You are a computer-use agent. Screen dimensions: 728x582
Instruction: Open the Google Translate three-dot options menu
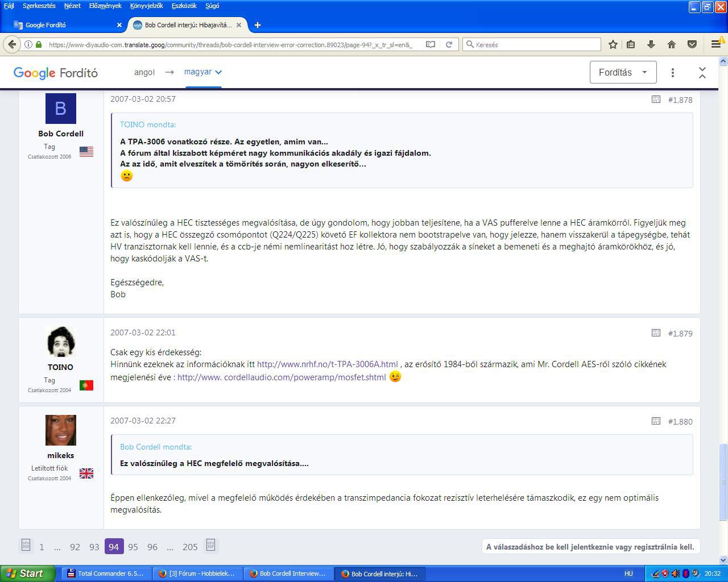(673, 72)
